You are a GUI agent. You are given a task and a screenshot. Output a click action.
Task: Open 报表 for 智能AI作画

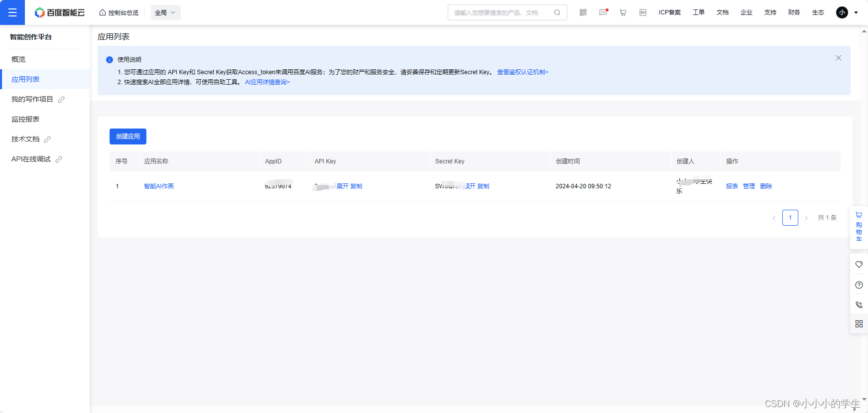(x=732, y=186)
